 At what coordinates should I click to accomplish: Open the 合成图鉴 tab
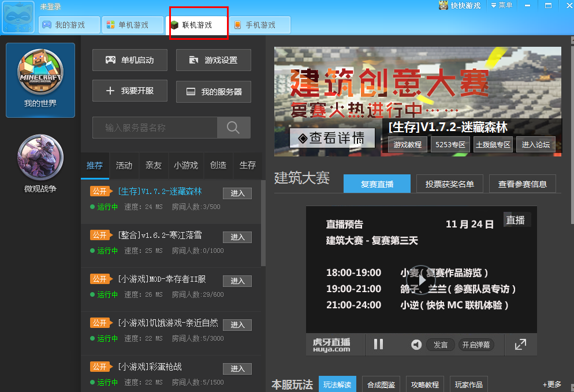click(381, 384)
